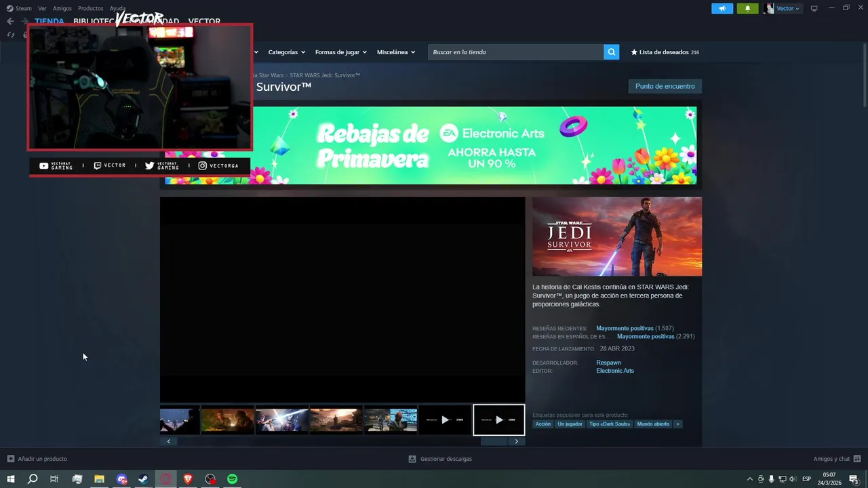Expand the Miscelánea dropdown

coord(396,52)
